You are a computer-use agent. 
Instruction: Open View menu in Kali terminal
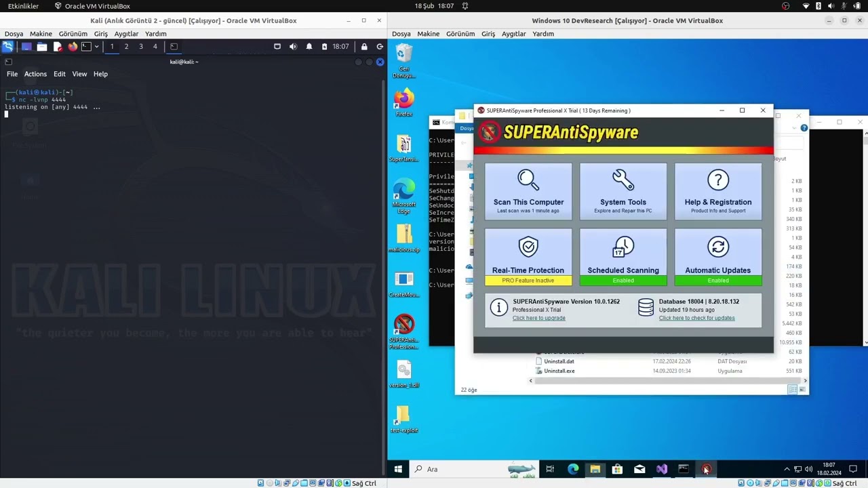click(79, 74)
